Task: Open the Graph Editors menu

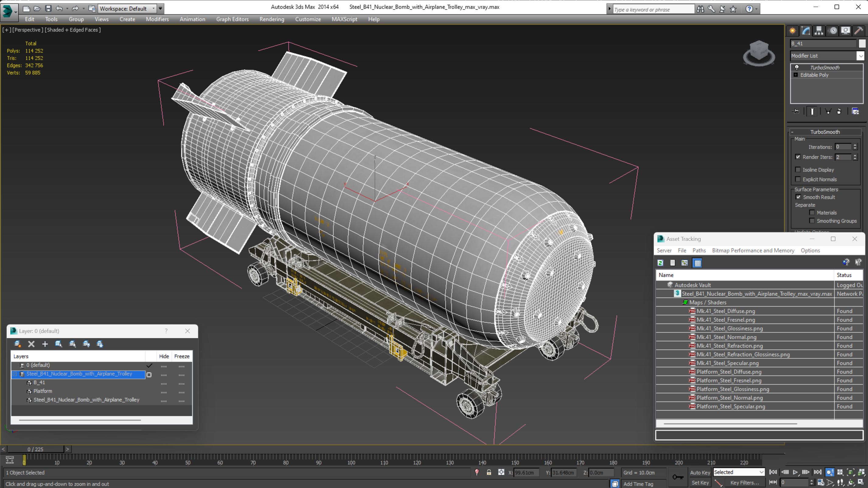Action: click(232, 19)
